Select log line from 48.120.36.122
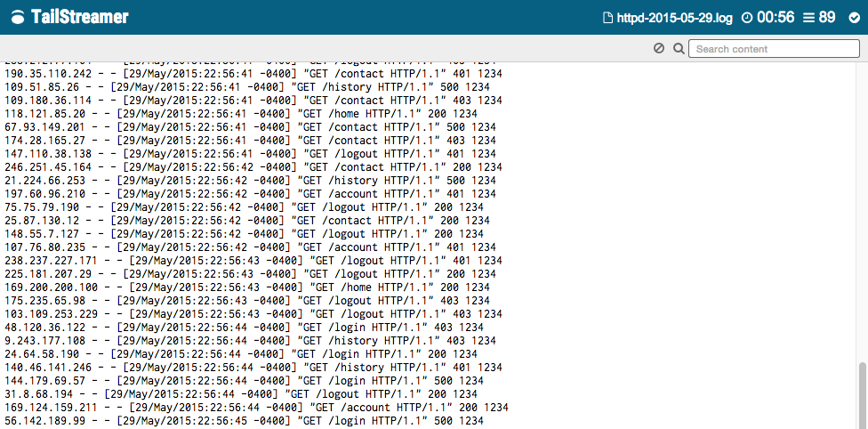This screenshot has width=868, height=429. [x=244, y=327]
